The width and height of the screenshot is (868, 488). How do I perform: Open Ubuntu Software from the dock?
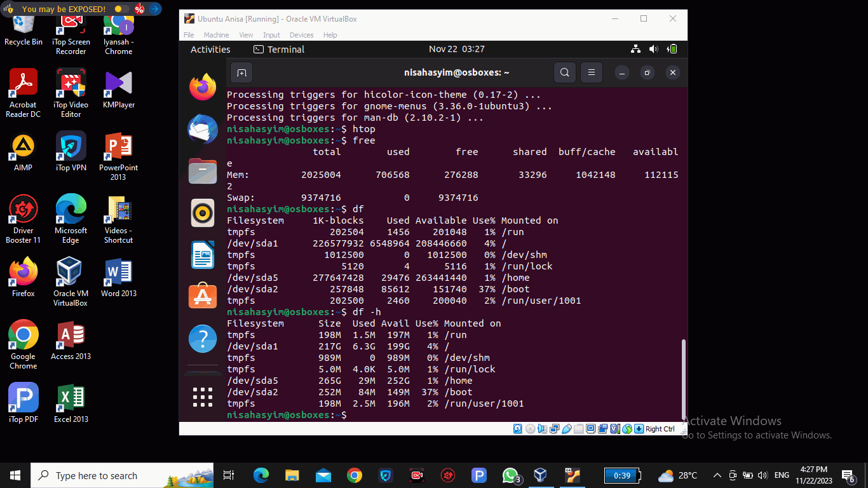tap(203, 297)
